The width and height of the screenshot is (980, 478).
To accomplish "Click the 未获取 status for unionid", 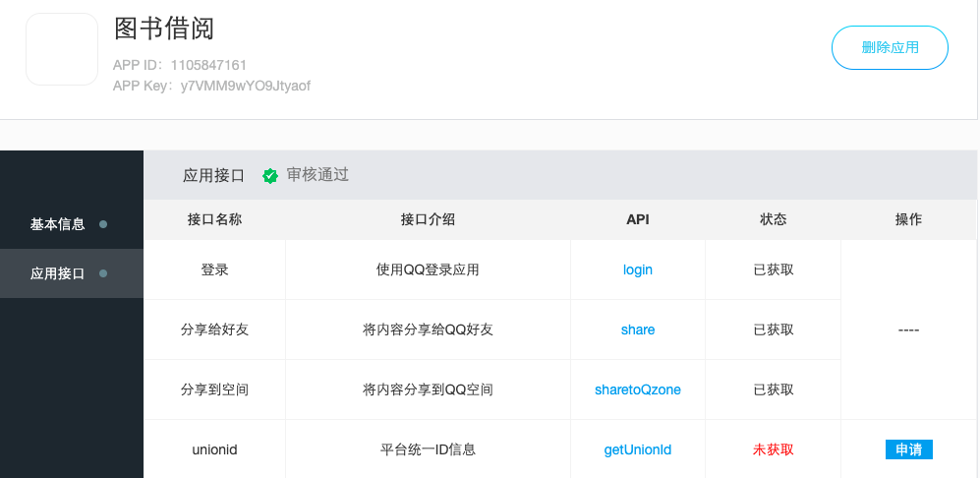I will click(x=773, y=449).
